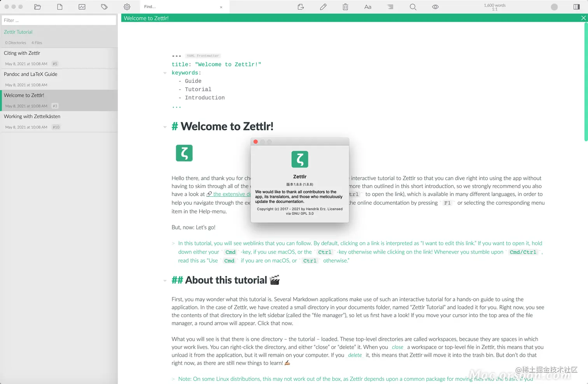Open a workspace via folder icon
588x384 pixels.
(37, 7)
